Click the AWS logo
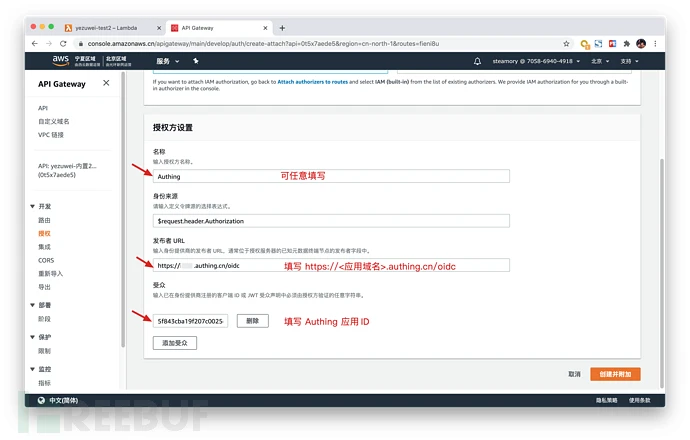The width and height of the screenshot is (690, 440). (x=61, y=61)
